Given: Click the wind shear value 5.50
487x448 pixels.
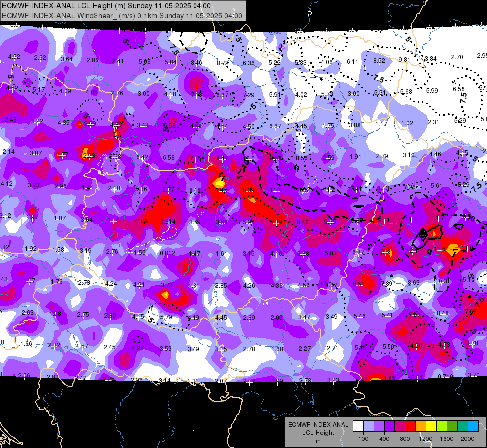Looking at the screenshot, I should pos(388,346).
